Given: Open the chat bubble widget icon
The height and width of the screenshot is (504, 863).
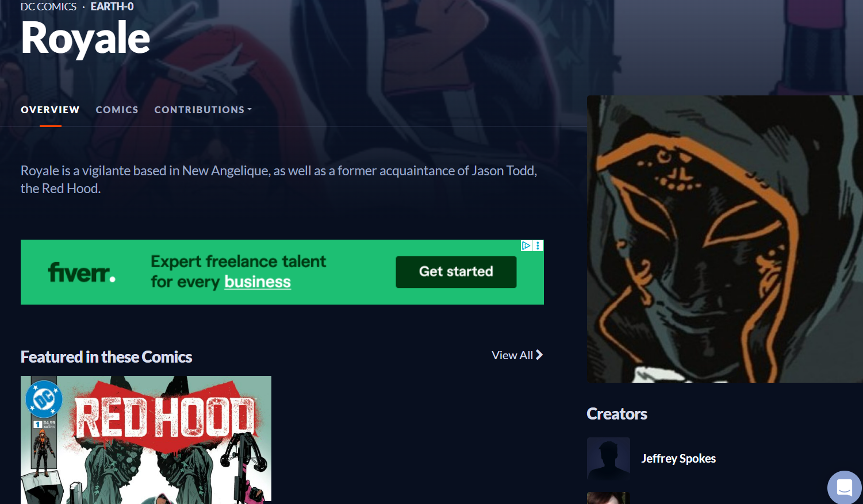Looking at the screenshot, I should 845,487.
